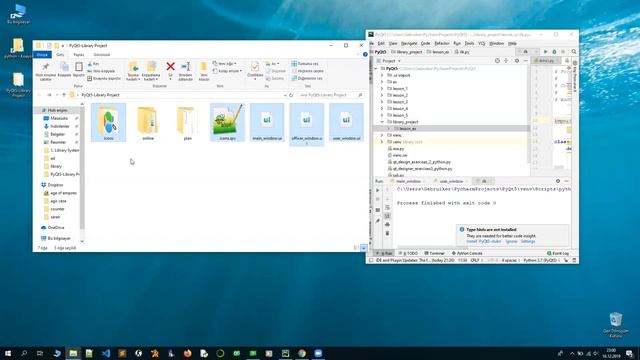Click the Project panel settings gear icon
The height and width of the screenshot is (360, 640).
click(517, 61)
